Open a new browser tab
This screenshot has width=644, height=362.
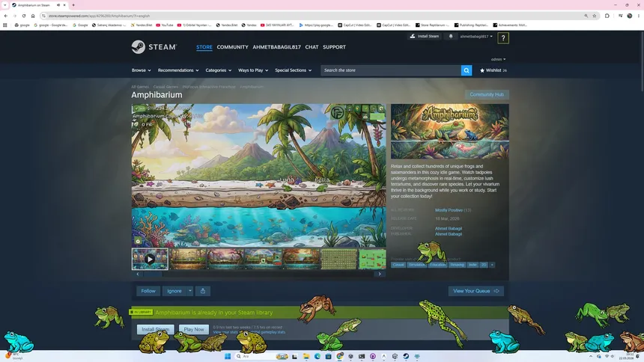click(x=73, y=5)
